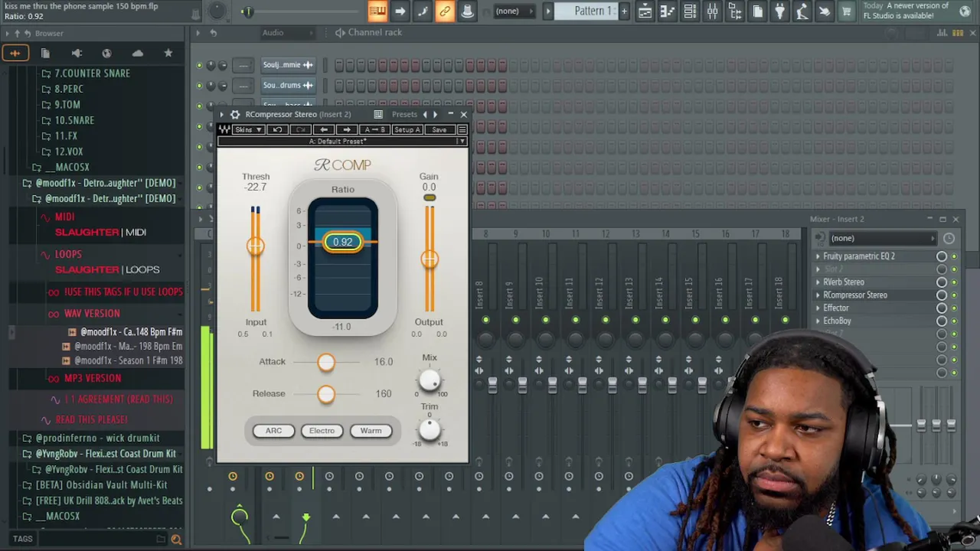Open the WAV VERSION folder
Image resolution: width=980 pixels, height=551 pixels.
pyautogui.click(x=92, y=314)
